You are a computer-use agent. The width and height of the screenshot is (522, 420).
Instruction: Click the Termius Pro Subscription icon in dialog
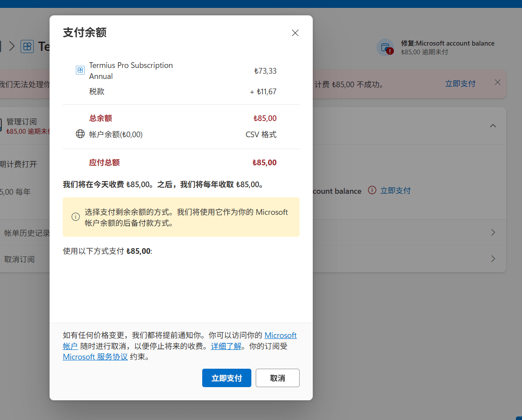click(80, 70)
